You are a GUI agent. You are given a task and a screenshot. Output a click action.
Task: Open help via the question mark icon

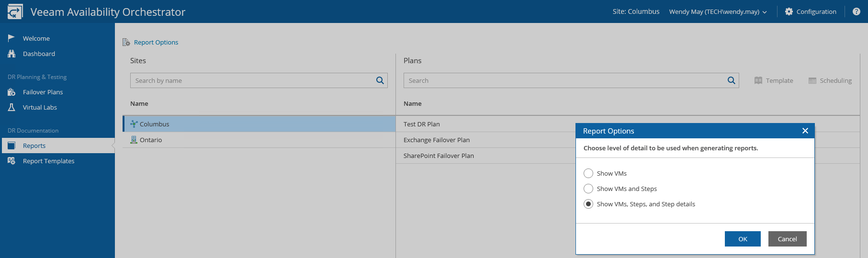(x=857, y=11)
